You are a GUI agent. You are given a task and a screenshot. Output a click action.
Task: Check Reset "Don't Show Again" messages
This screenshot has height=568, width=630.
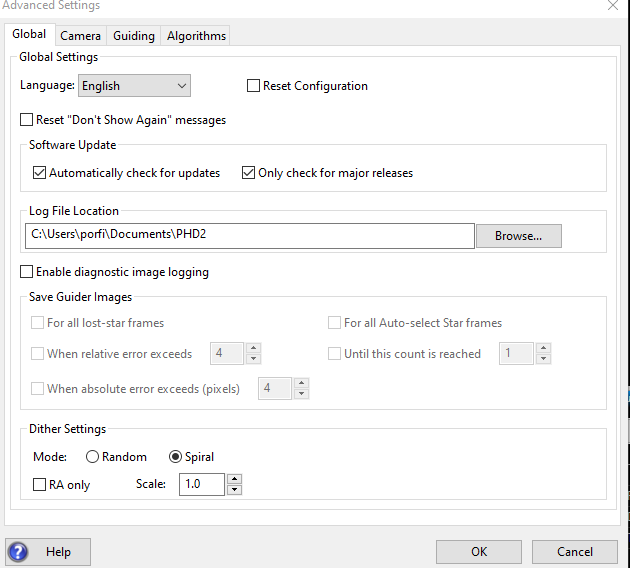click(x=27, y=120)
